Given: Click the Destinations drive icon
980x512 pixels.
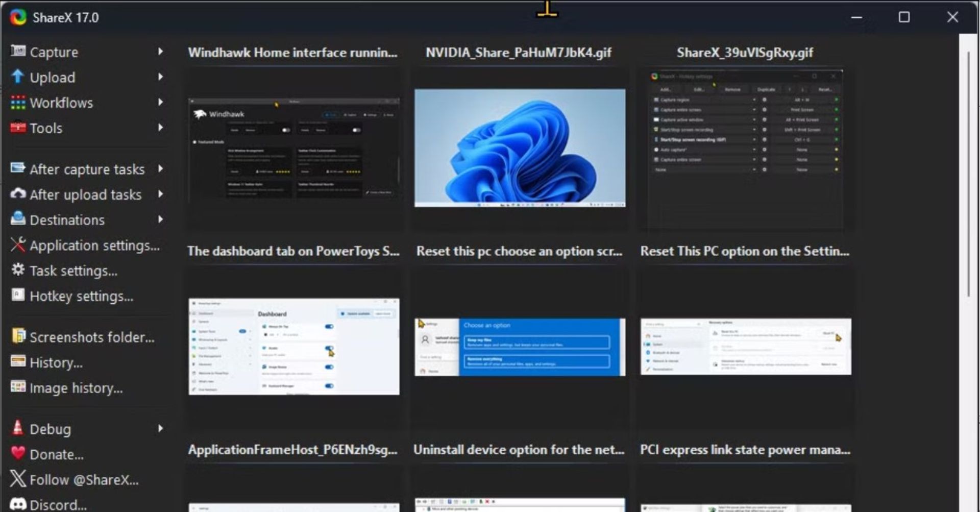Looking at the screenshot, I should click(x=18, y=218).
